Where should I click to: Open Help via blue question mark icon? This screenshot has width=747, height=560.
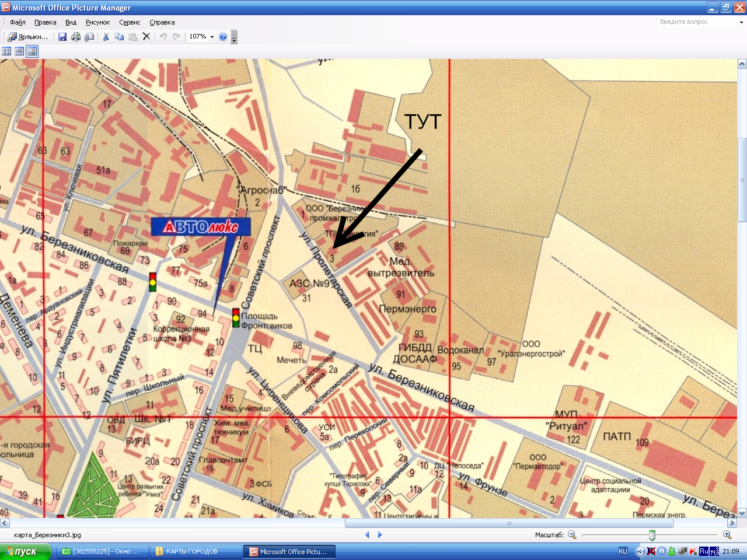(223, 37)
